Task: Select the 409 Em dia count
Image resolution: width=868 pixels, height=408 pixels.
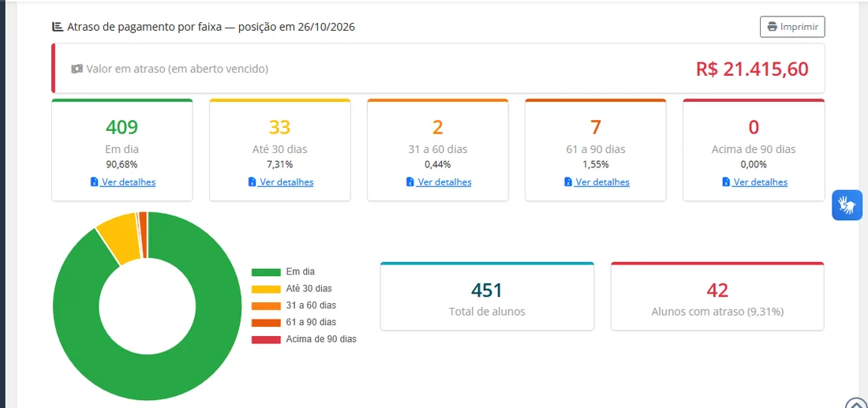Action: [122, 127]
